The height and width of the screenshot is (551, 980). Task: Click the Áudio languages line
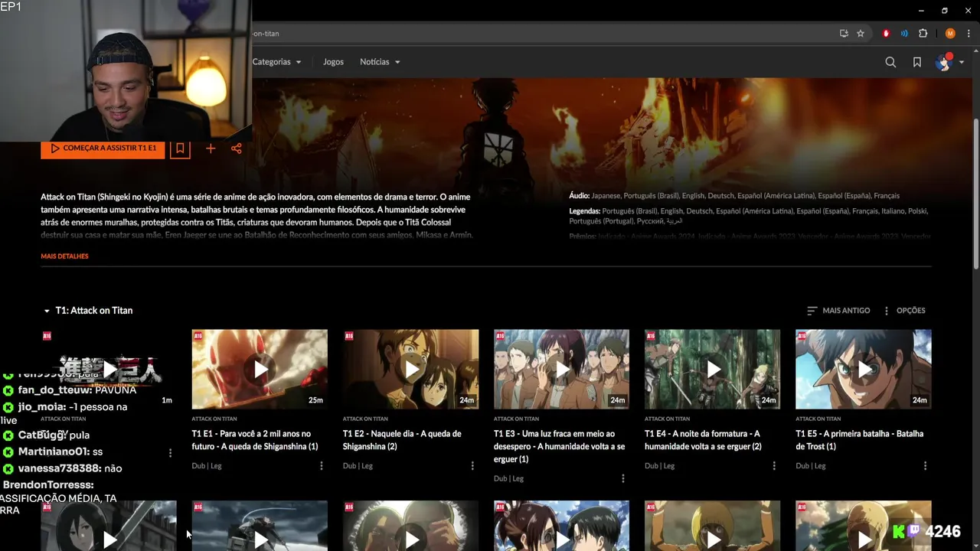[734, 196]
